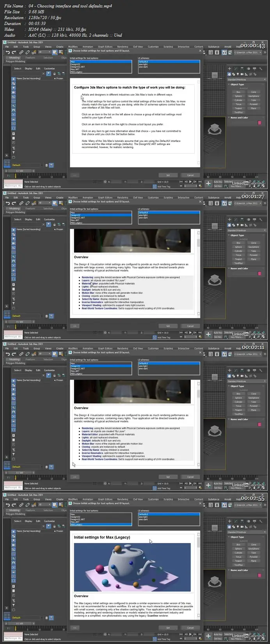Screen dimensions: 270x644
Task: Toggle Set Key mode in the 00:01:27 frame
Action: (218, 337)
